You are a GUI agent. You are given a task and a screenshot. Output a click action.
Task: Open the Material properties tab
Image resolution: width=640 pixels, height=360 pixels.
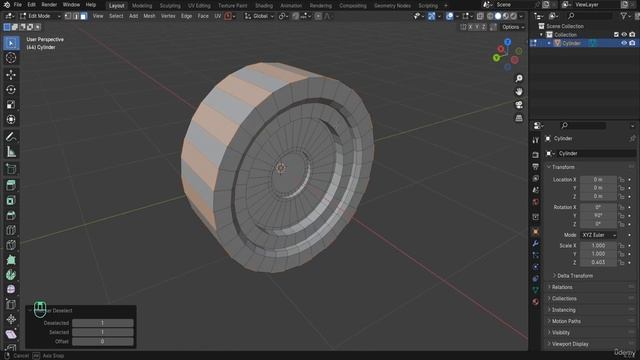tap(536, 302)
